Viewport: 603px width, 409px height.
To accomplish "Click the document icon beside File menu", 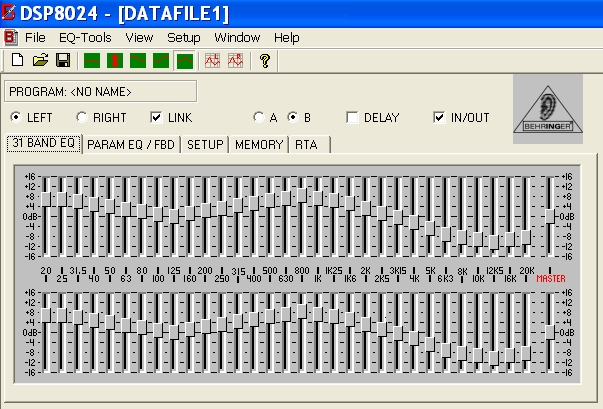I will pyautogui.click(x=11, y=38).
